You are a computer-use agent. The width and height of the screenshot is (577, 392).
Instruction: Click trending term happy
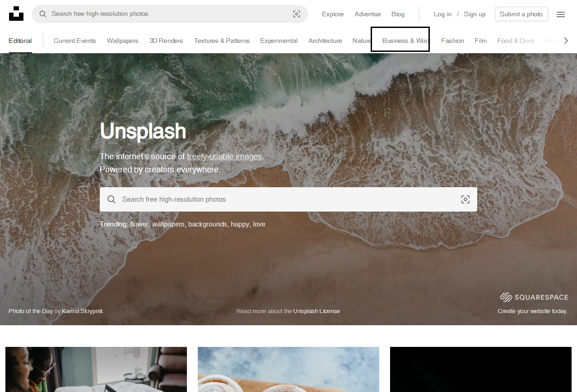coord(240,224)
